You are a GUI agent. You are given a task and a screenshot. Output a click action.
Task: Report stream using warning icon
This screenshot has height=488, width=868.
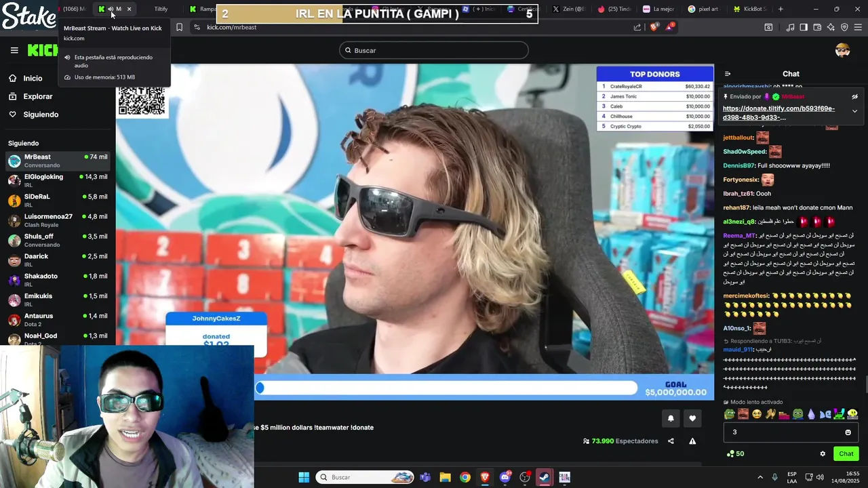point(692,441)
